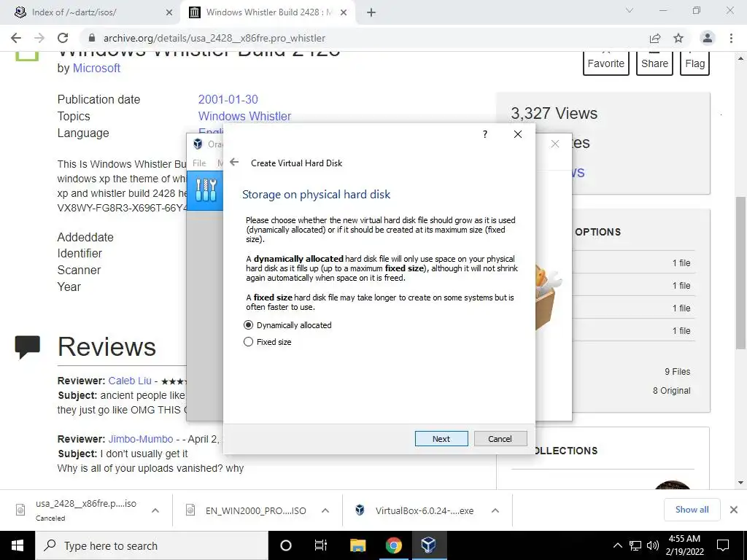Click the Type here to search box
This screenshot has height=560, width=747.
[x=152, y=545]
